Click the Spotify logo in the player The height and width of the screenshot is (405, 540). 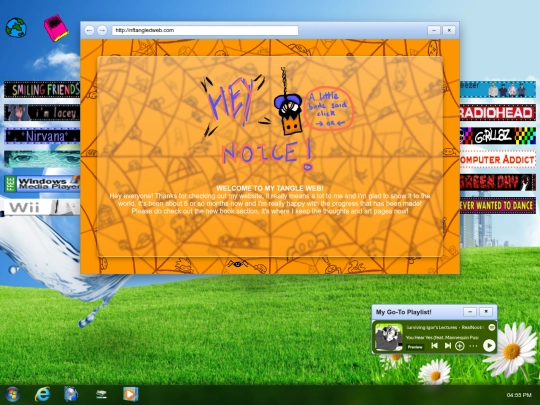491,327
